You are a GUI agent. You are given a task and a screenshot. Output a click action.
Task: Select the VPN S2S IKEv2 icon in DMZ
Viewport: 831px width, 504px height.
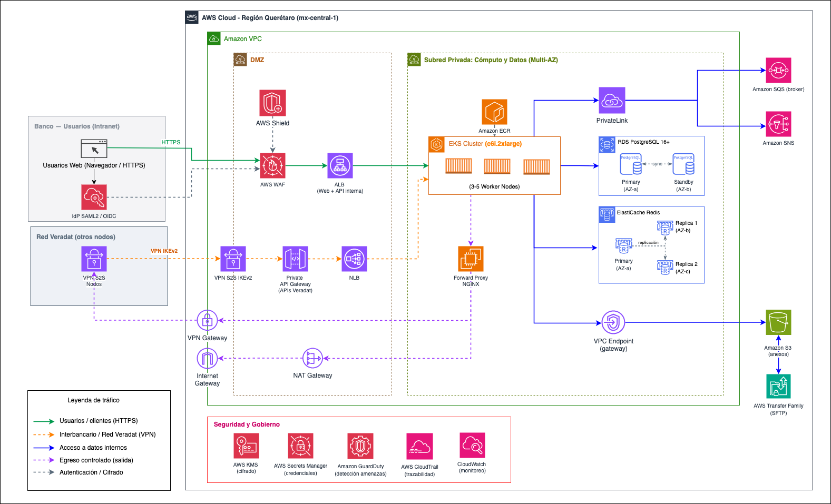click(x=233, y=259)
